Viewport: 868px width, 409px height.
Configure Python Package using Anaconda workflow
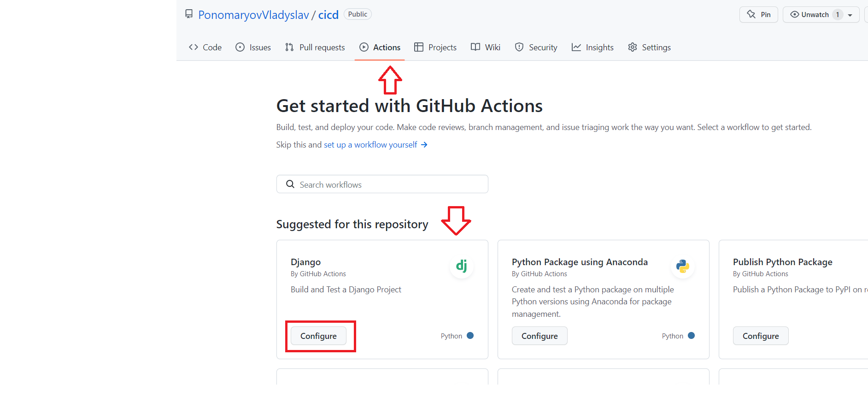540,336
